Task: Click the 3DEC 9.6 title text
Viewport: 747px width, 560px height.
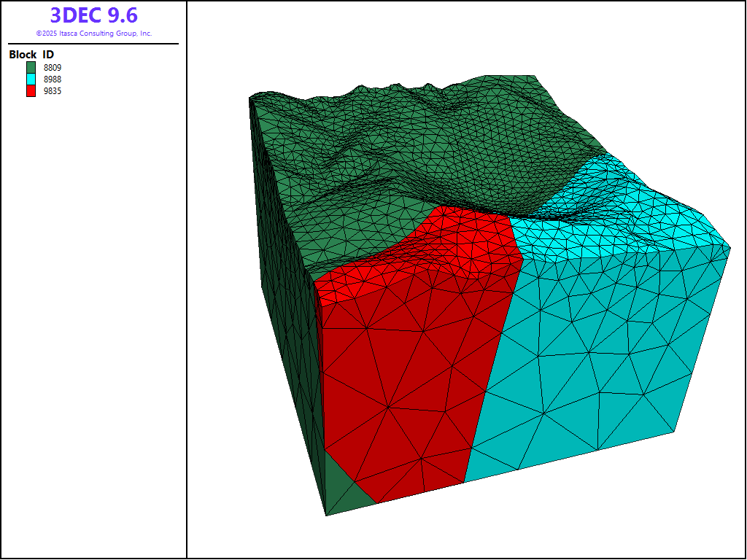Action: tap(93, 15)
